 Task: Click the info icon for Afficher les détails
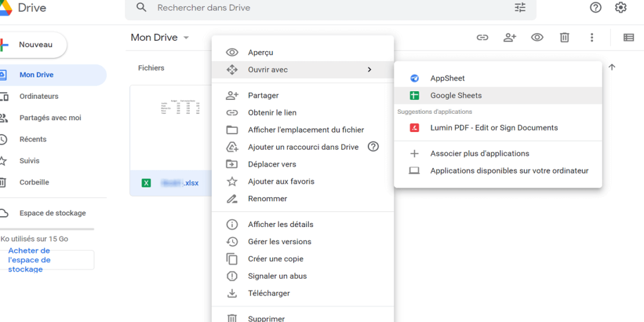tap(232, 225)
